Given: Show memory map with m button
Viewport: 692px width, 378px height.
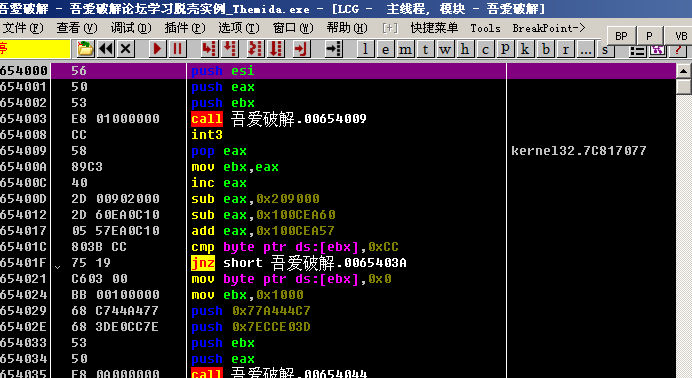Looking at the screenshot, I should click(x=405, y=49).
